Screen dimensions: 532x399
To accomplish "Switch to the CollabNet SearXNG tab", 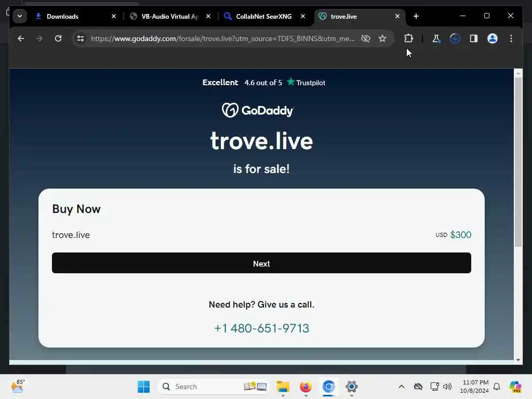I will click(264, 16).
